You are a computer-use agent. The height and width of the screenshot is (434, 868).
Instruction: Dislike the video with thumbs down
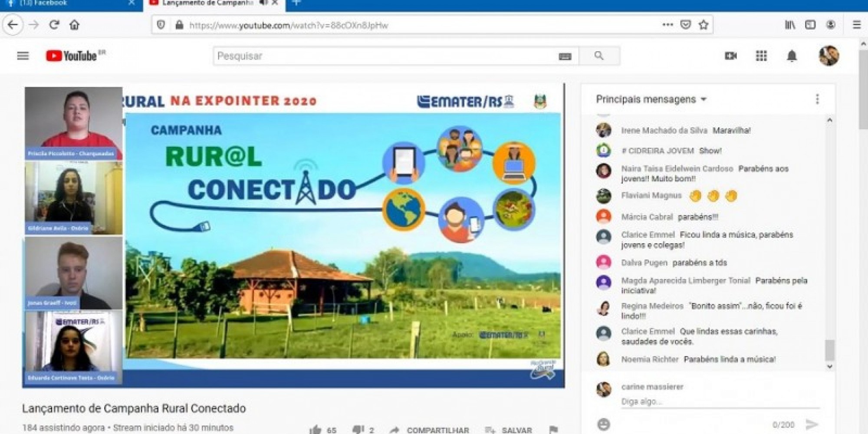coord(358,430)
